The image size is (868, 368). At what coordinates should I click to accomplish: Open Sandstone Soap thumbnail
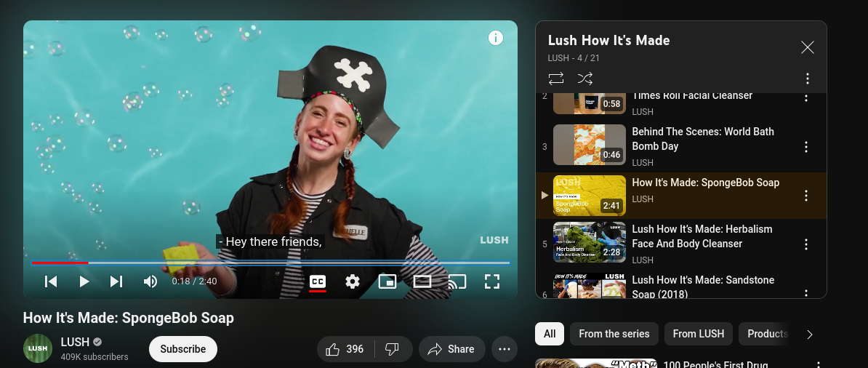point(590,285)
